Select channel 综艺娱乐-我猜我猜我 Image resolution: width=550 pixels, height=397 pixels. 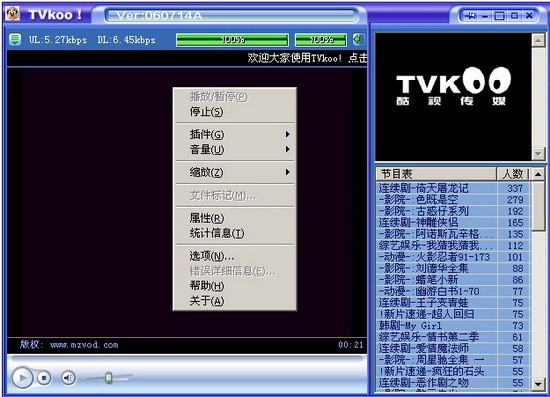(454, 245)
